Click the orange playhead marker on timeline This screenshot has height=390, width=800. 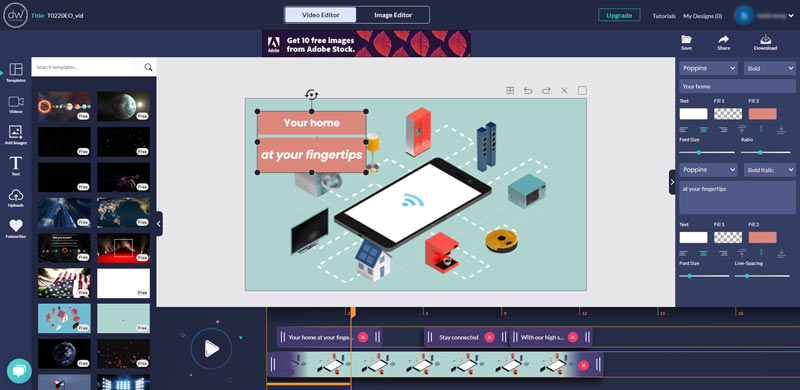[352, 312]
